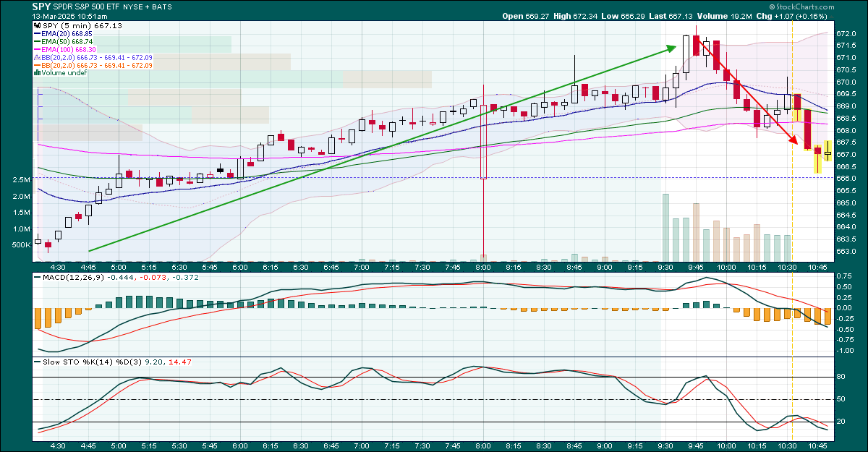This screenshot has width=868, height=452.
Task: Click the 668.0 price axis label
Action: 846,130
